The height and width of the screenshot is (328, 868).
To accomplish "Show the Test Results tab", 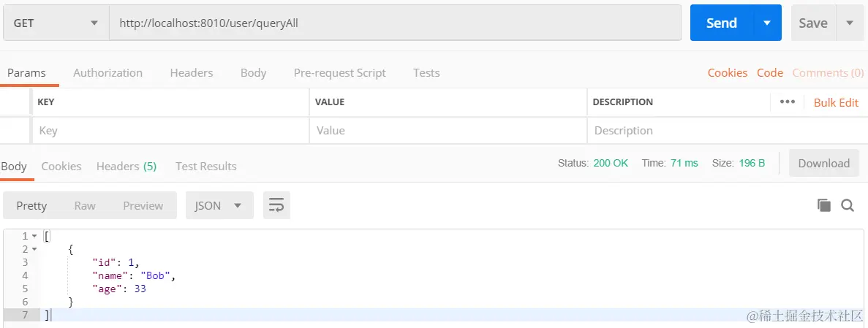I will click(x=206, y=167).
